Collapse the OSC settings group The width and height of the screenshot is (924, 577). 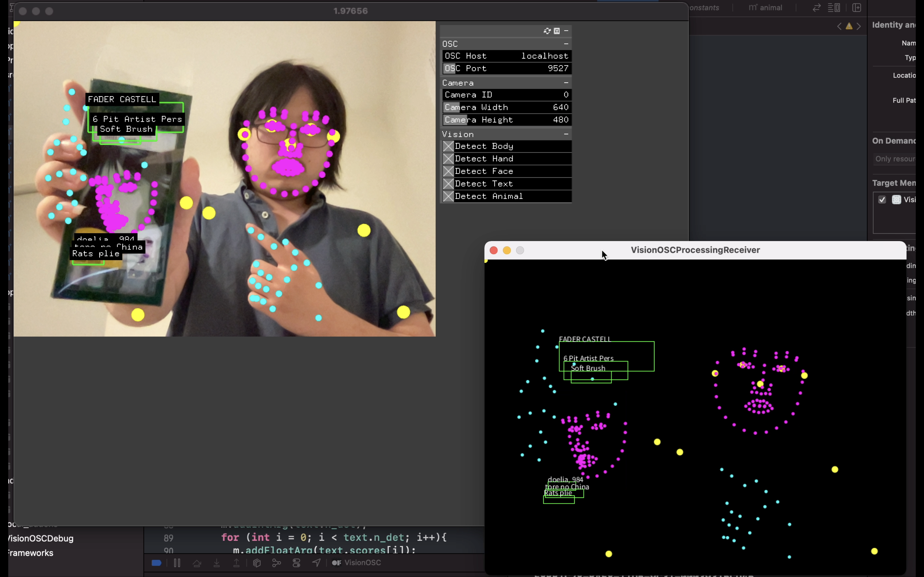coord(566,44)
